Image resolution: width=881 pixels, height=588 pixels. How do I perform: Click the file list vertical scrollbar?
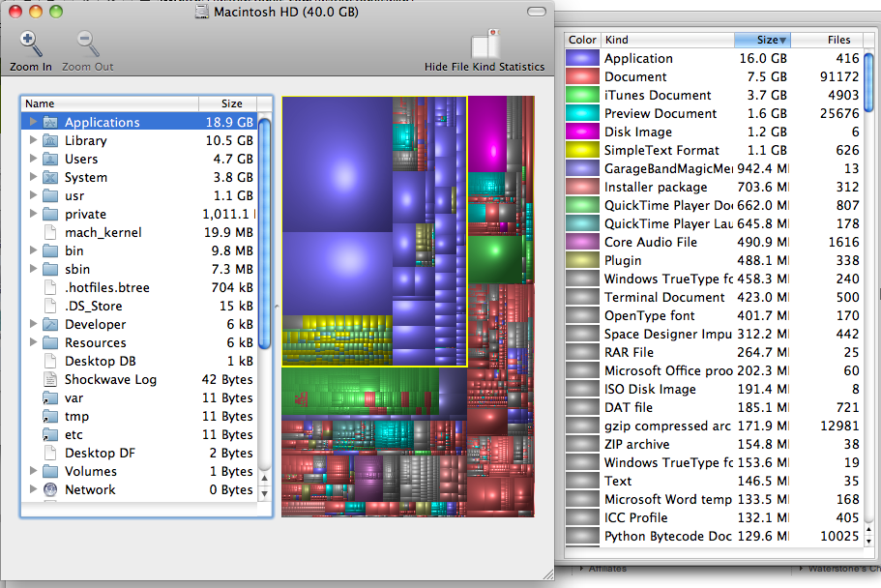click(x=265, y=232)
